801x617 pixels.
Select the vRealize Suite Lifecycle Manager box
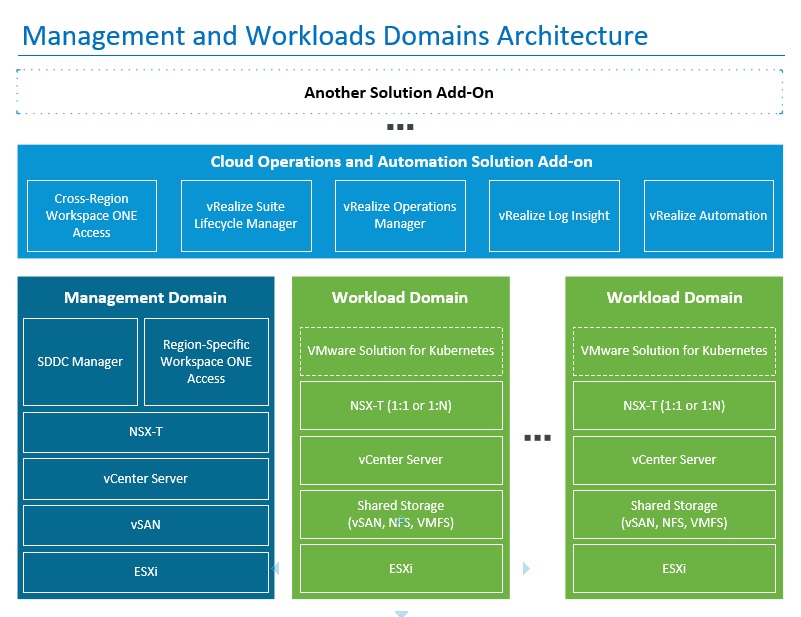coord(246,216)
